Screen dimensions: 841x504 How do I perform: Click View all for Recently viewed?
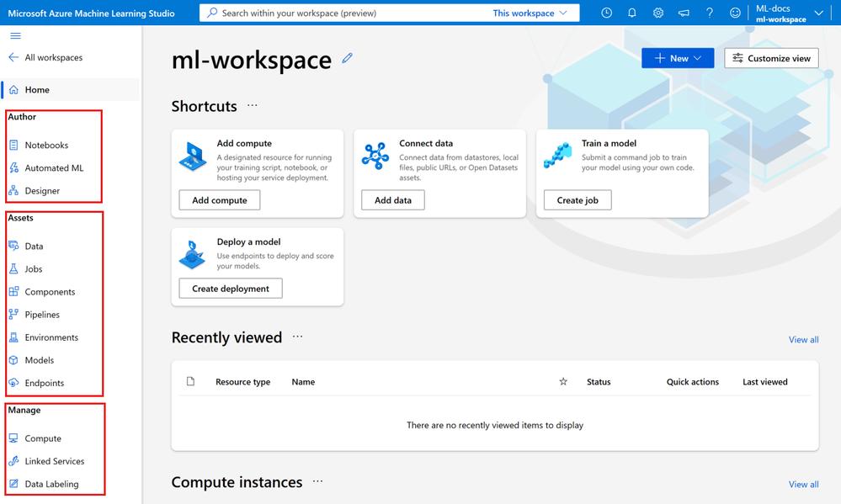coord(803,339)
